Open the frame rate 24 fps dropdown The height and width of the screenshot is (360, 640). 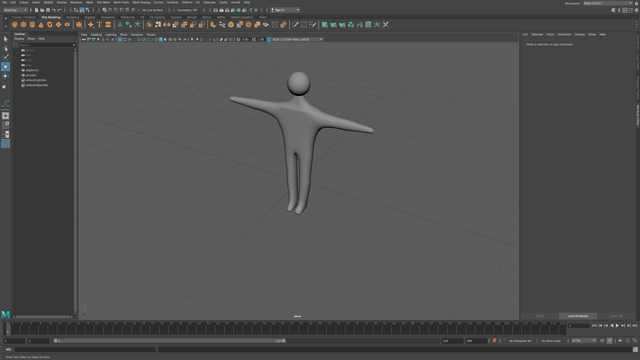(x=584, y=341)
